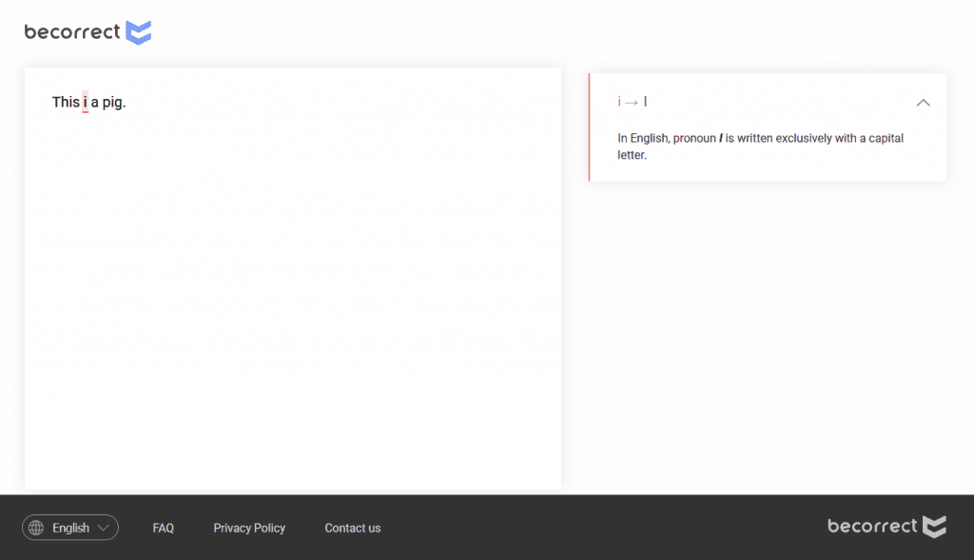Open the English language dropdown
Screen dimensions: 974x560
(70, 528)
